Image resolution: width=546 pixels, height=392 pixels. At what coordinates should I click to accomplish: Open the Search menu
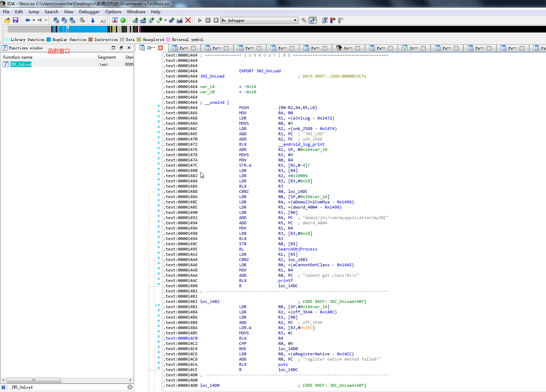coord(51,12)
